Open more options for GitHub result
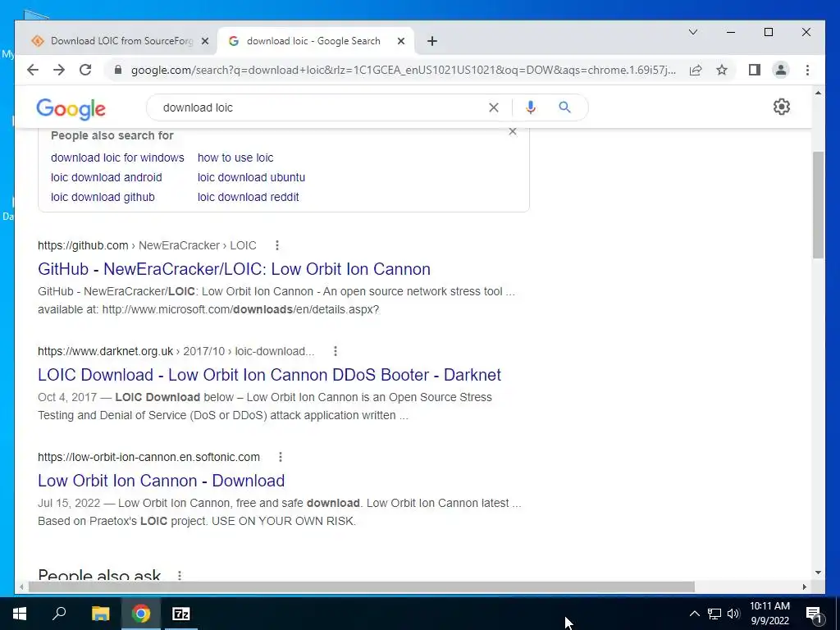This screenshot has height=630, width=840. coord(277,245)
